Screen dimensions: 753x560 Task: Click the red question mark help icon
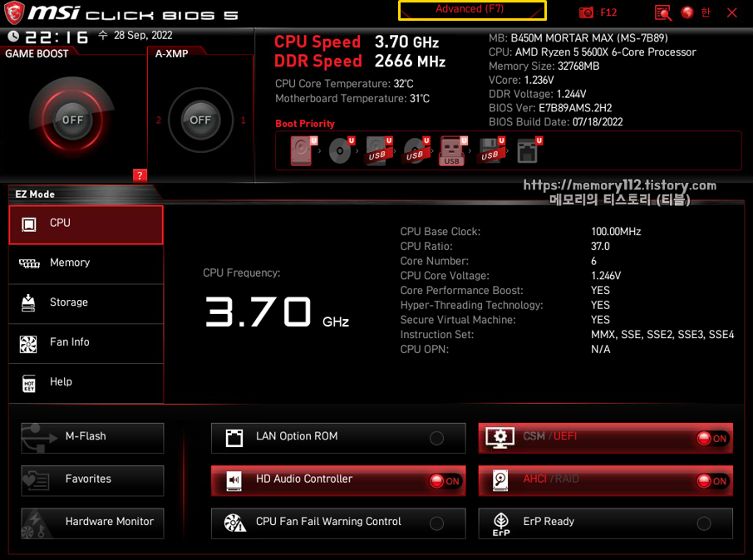tap(140, 175)
